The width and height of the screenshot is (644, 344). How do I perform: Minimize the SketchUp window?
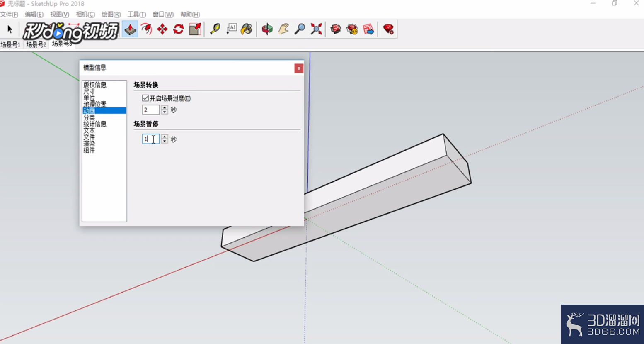(x=593, y=3)
